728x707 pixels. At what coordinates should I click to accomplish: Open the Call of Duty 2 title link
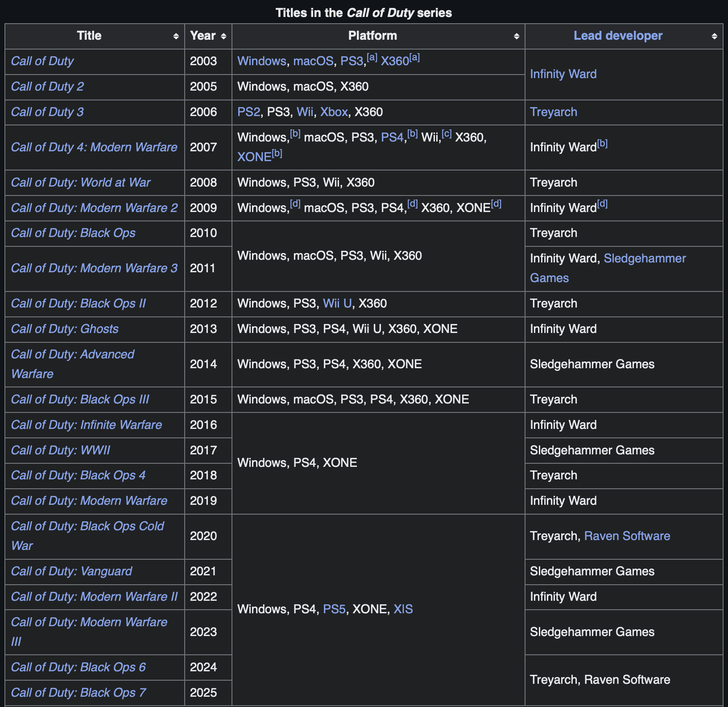47,87
